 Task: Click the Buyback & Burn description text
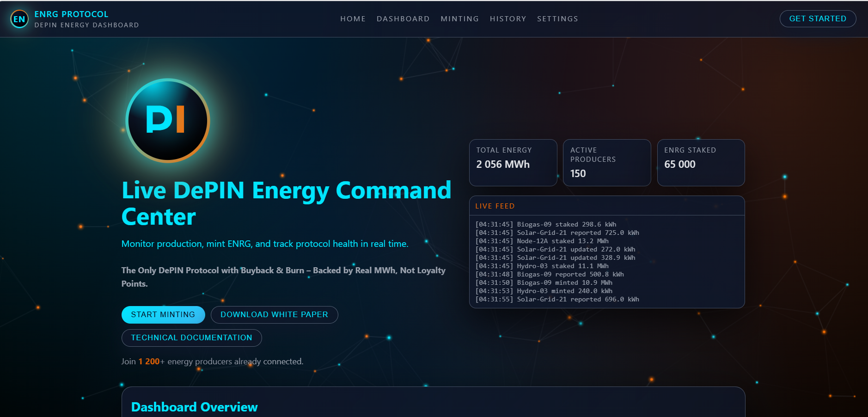pyautogui.click(x=283, y=277)
